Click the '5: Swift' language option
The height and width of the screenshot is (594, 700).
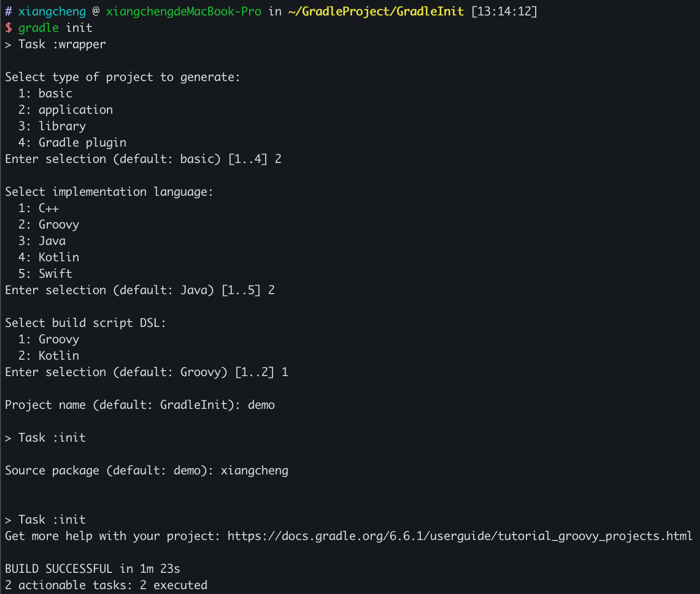pyautogui.click(x=45, y=274)
